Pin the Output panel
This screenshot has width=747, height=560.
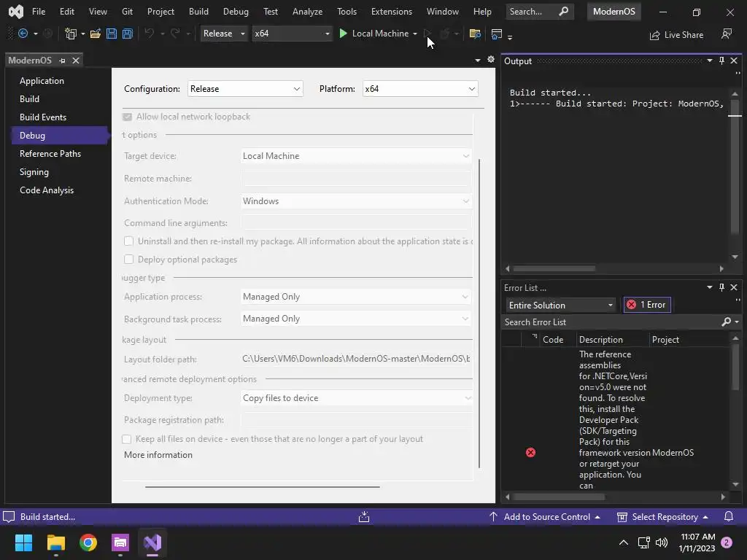pos(721,61)
